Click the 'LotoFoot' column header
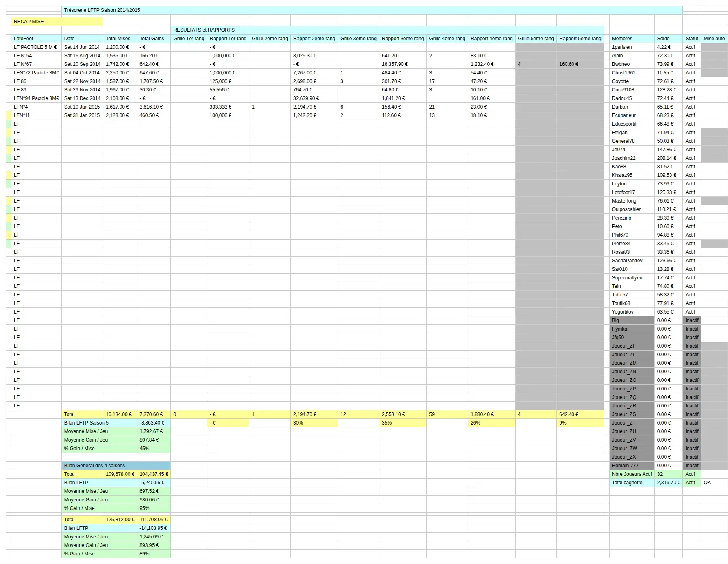 36,39
